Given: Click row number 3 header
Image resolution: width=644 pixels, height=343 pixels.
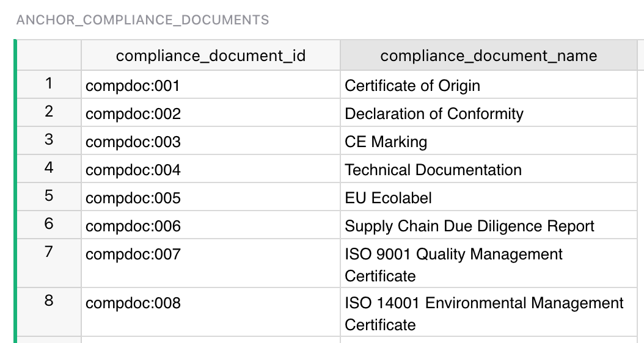Looking at the screenshot, I should [49, 140].
